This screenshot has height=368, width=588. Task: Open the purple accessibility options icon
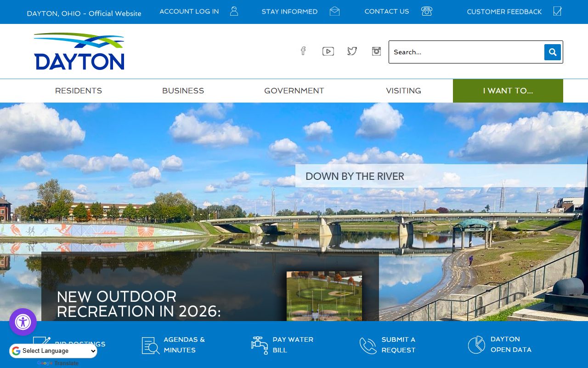23,322
